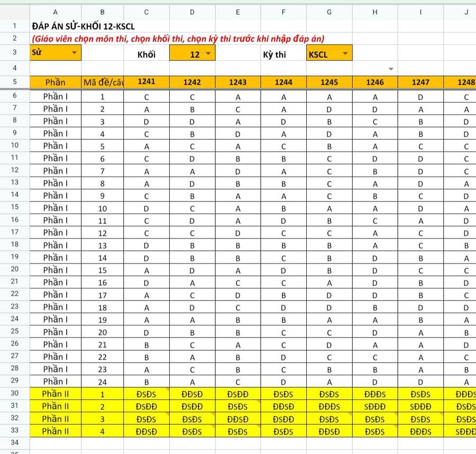Click the orange Phần header cell
Screen dimensions: 476x454
click(x=56, y=82)
